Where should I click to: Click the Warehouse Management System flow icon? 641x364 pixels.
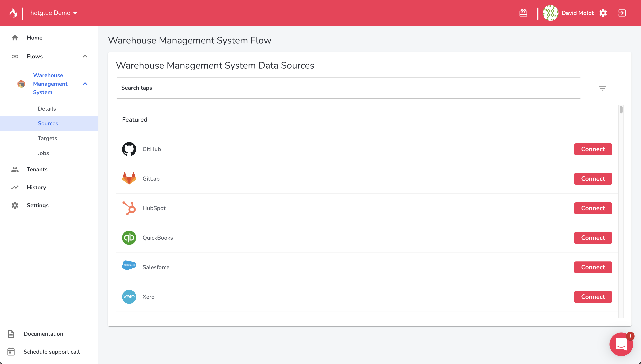click(21, 84)
